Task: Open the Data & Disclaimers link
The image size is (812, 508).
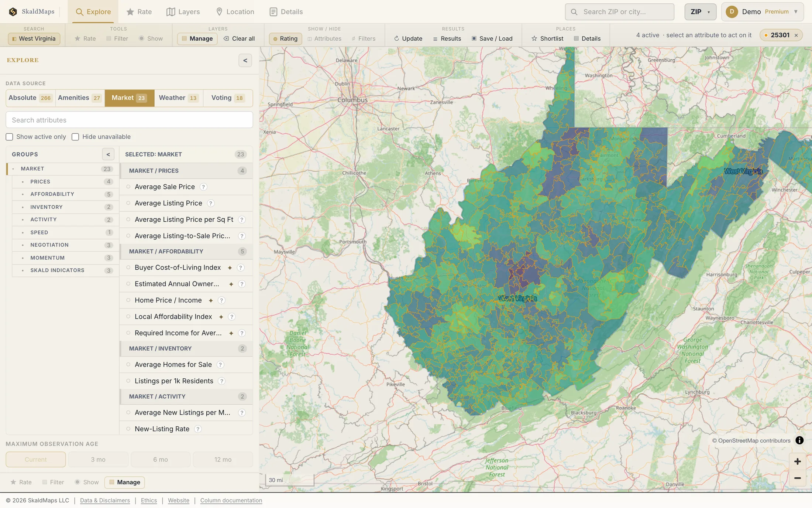Action: click(x=105, y=501)
